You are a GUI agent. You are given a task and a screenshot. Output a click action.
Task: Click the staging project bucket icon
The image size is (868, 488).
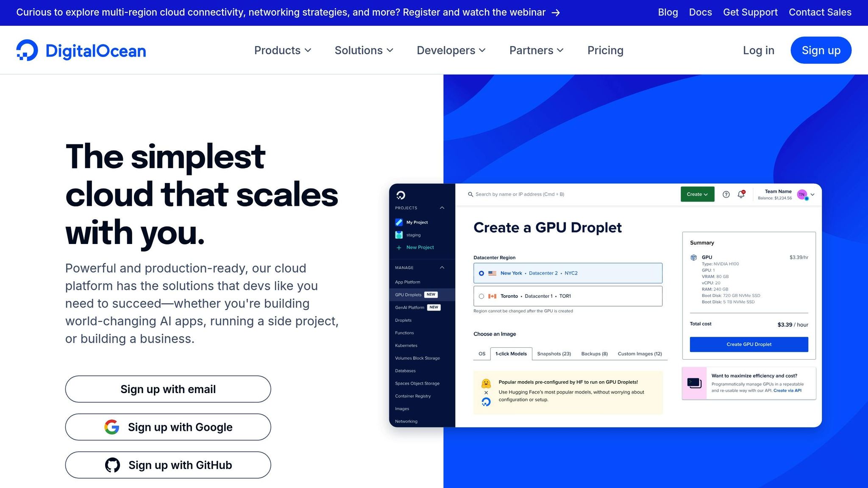399,235
